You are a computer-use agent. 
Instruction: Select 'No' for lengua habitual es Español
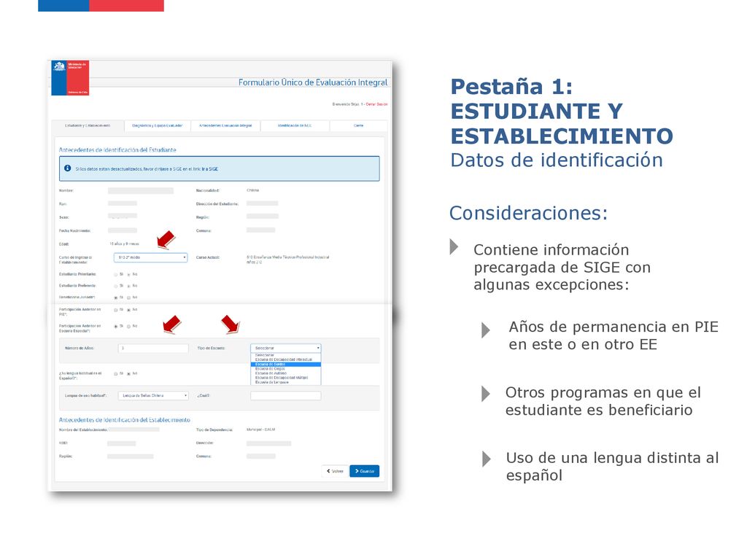[128, 374]
